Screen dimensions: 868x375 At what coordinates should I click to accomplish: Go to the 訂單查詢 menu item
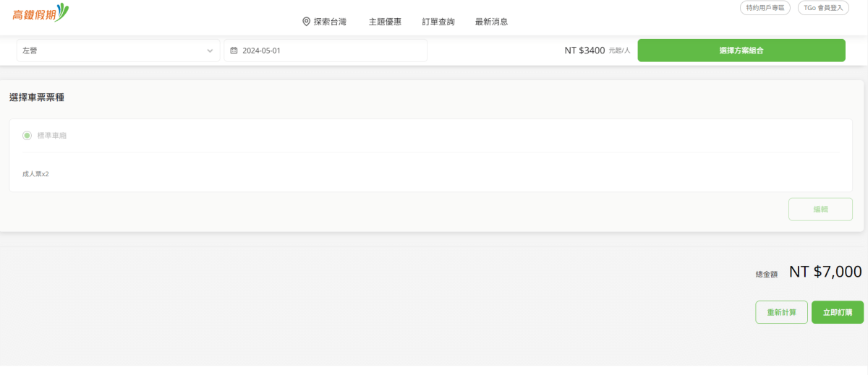pyautogui.click(x=438, y=22)
